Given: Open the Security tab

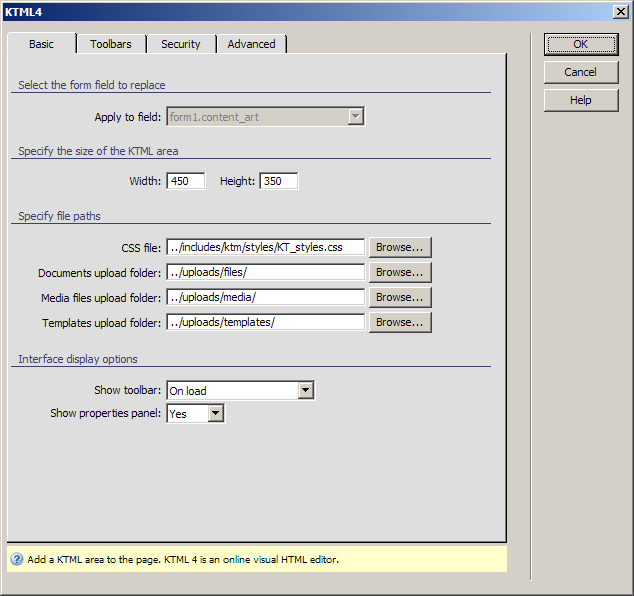Looking at the screenshot, I should 181,44.
